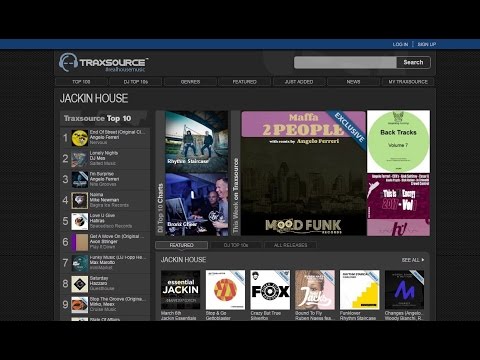Image resolution: width=480 pixels, height=360 pixels.
Task: Click track title Lonely Nights
Action: click(104, 153)
